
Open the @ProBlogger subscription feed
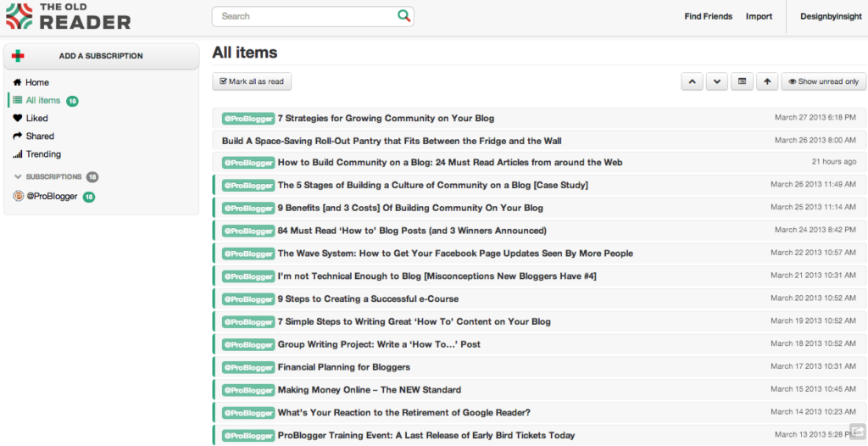coord(52,196)
